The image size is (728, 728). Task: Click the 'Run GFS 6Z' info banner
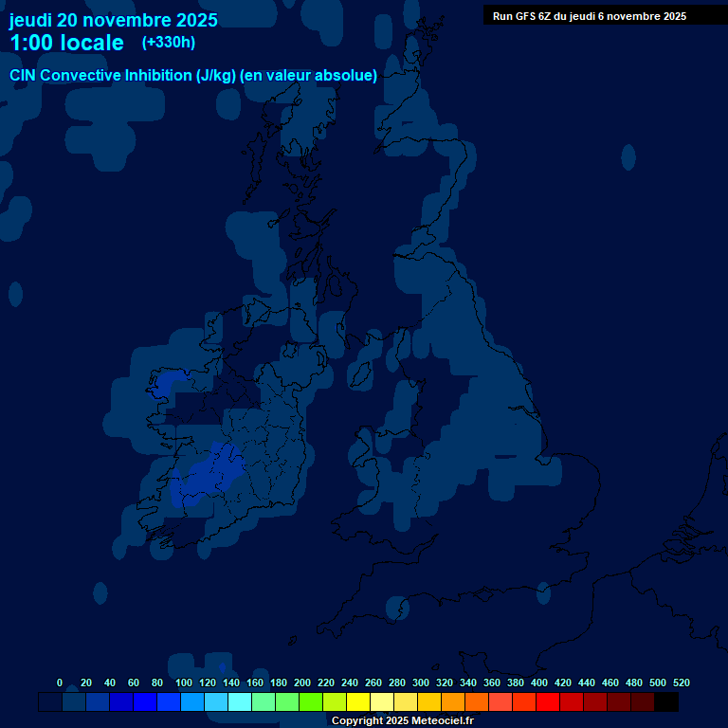[x=590, y=15]
